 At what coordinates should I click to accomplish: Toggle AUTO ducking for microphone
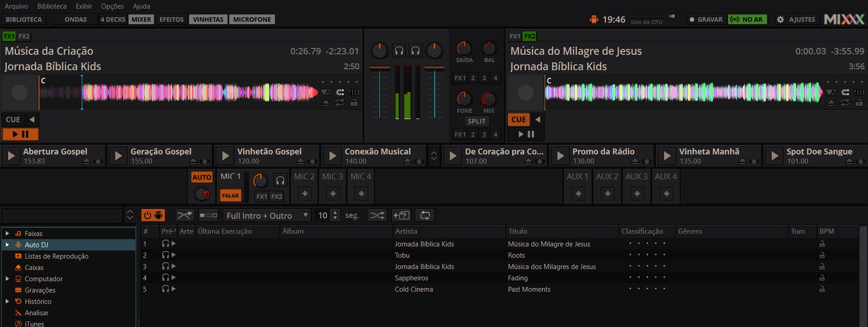(202, 177)
